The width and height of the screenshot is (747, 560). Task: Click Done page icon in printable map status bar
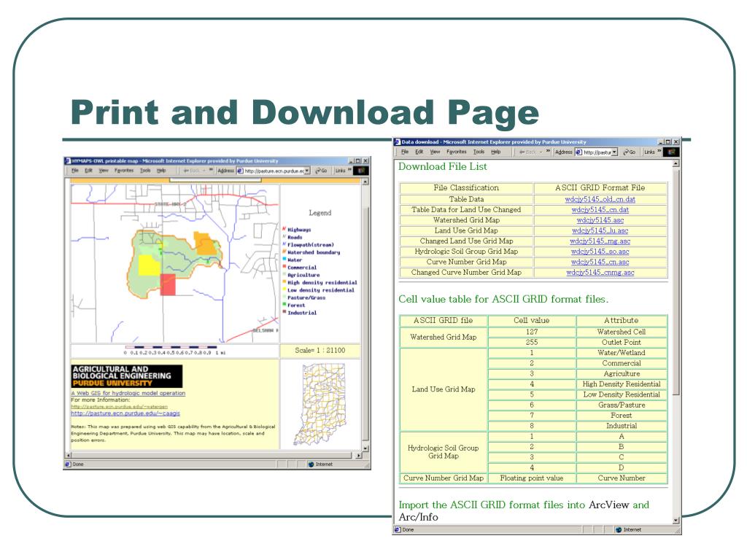point(68,464)
